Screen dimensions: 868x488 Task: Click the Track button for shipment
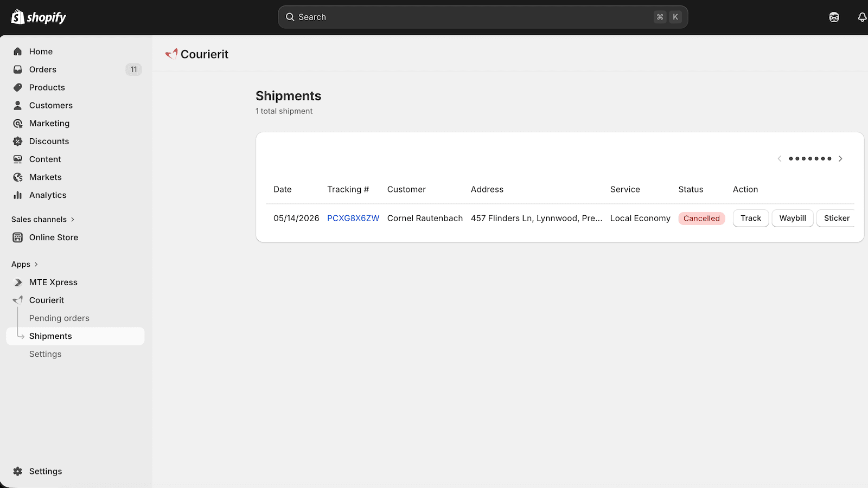(751, 218)
